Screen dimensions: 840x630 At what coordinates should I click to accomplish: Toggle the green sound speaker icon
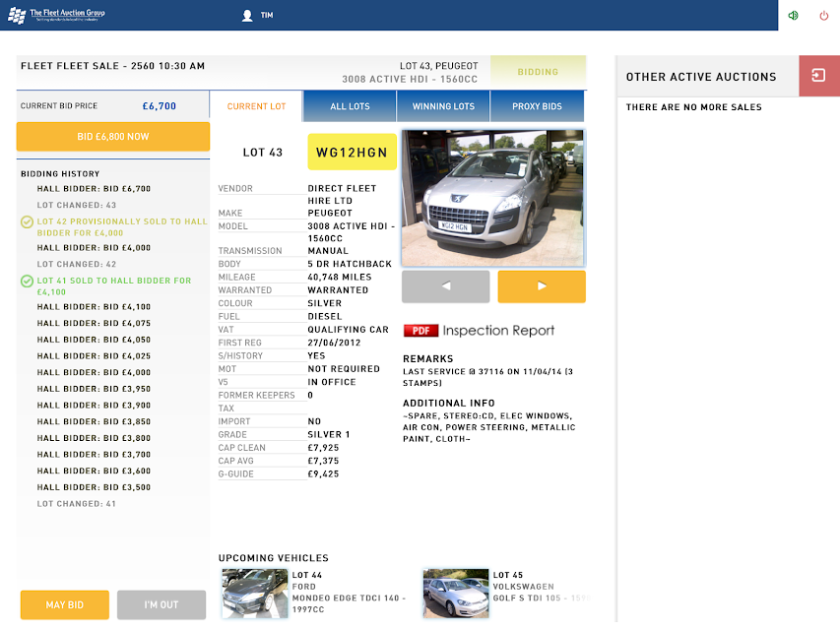(794, 16)
